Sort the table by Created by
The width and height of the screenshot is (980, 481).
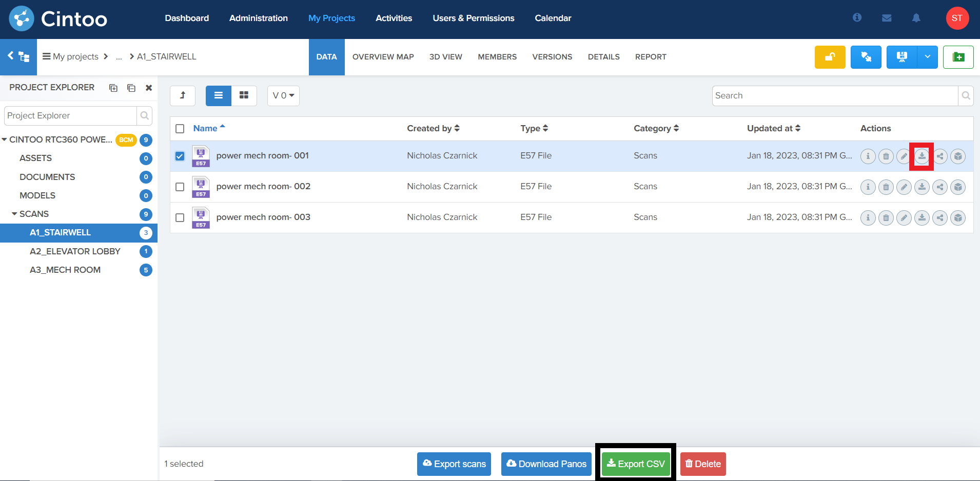click(x=433, y=128)
